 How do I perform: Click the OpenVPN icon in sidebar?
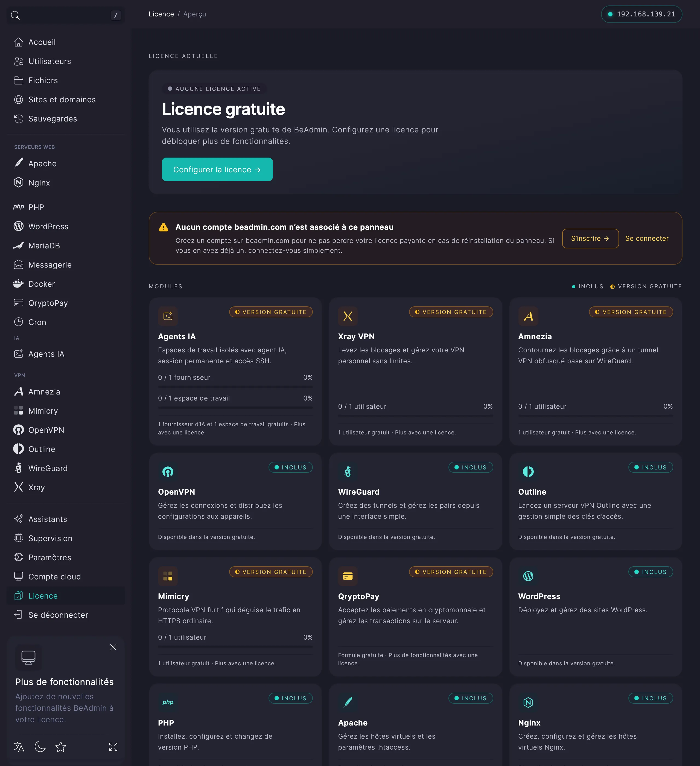point(19,430)
